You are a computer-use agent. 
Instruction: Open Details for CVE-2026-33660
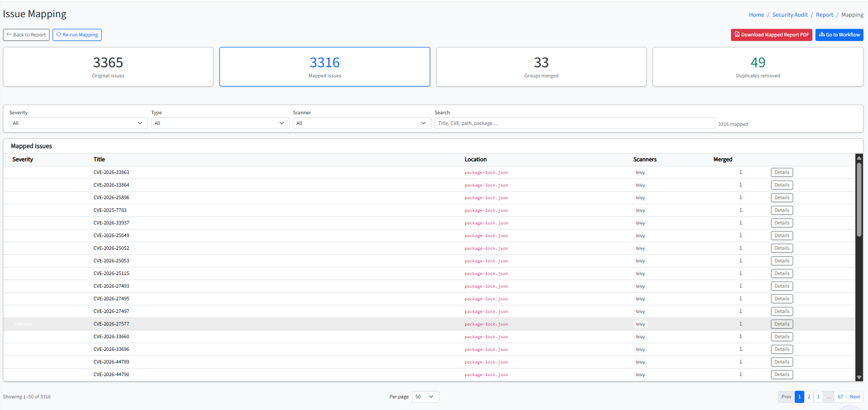tap(782, 337)
